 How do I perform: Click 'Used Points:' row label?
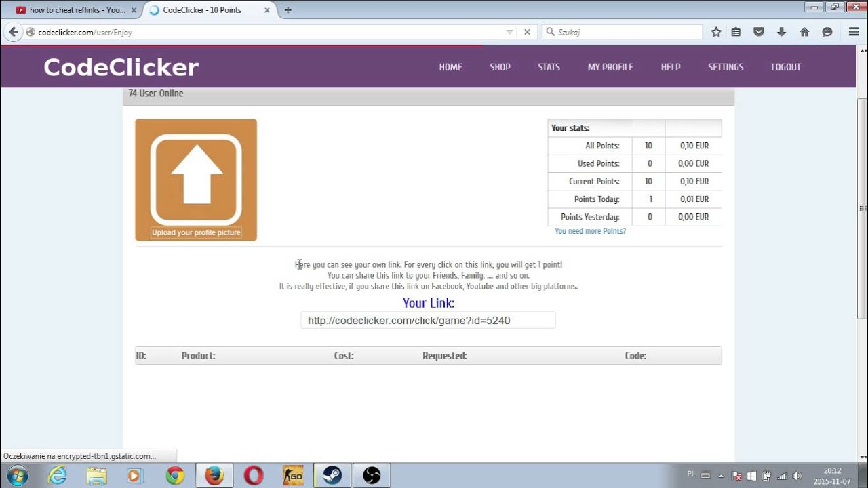pyautogui.click(x=598, y=163)
